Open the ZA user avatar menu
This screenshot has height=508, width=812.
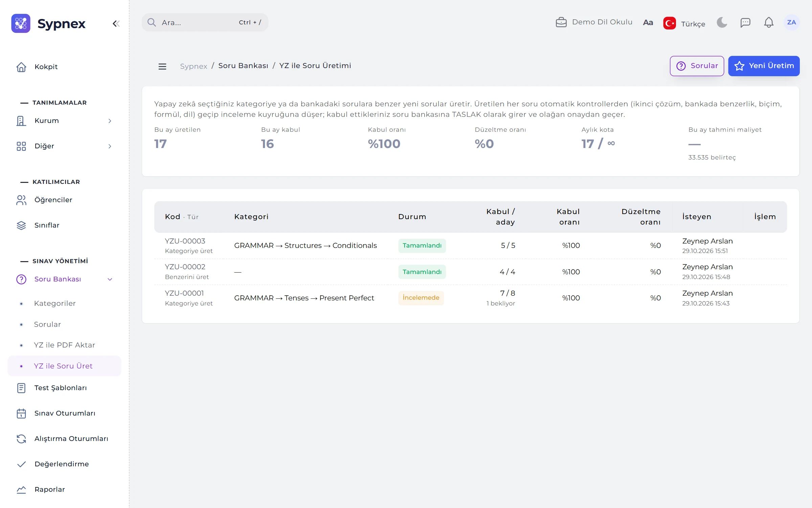tap(791, 22)
